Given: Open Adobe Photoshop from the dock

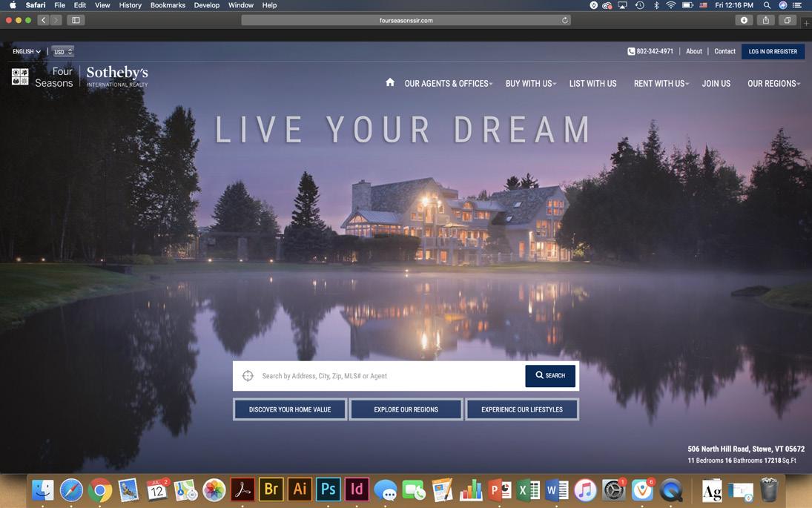Looking at the screenshot, I should tap(328, 489).
